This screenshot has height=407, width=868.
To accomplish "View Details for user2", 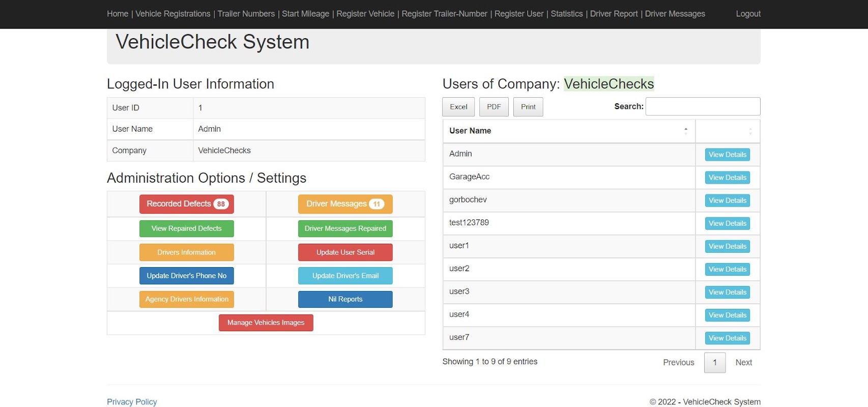I will tap(728, 269).
